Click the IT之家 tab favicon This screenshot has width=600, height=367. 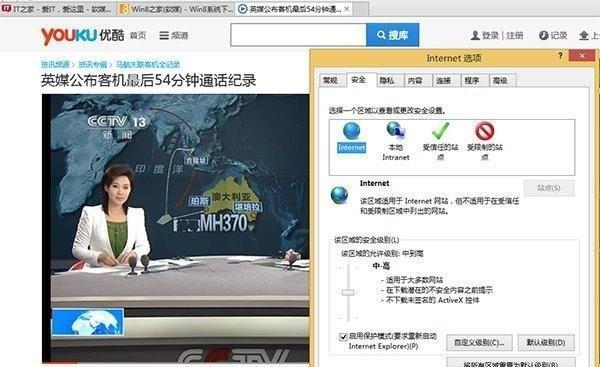(x=7, y=8)
